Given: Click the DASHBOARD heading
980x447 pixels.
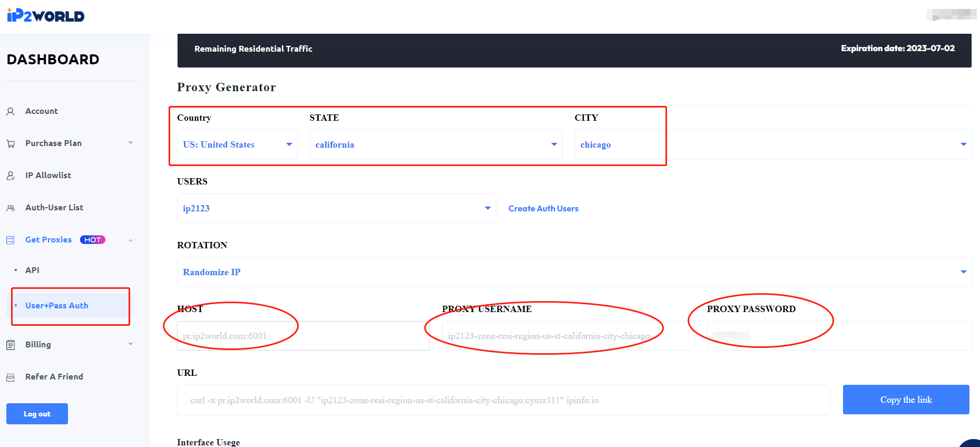Looking at the screenshot, I should pos(53,60).
